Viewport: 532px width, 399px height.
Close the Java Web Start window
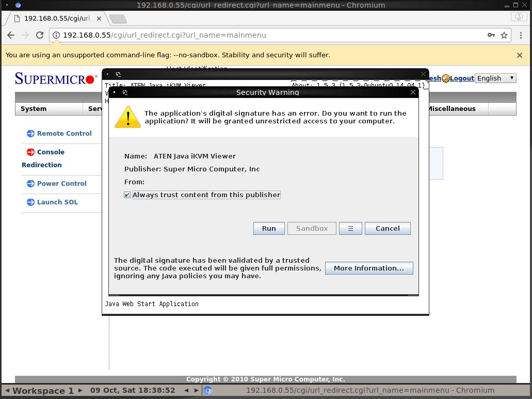(x=423, y=74)
